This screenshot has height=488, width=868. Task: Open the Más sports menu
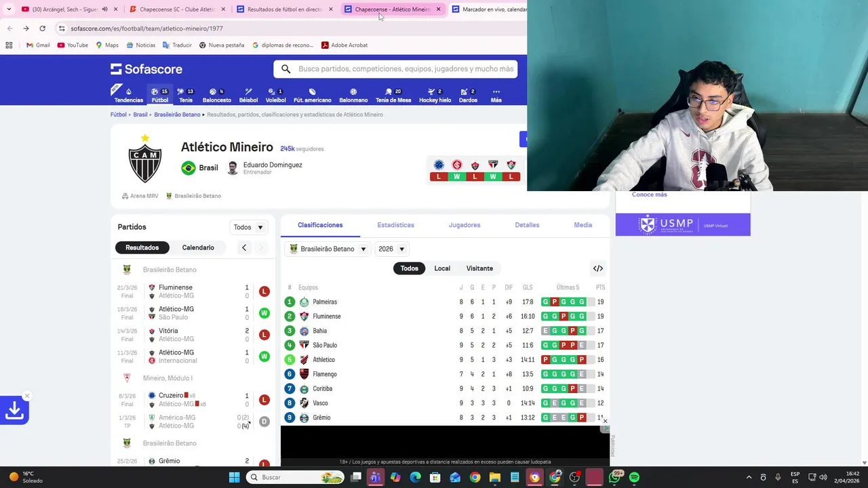click(x=496, y=95)
